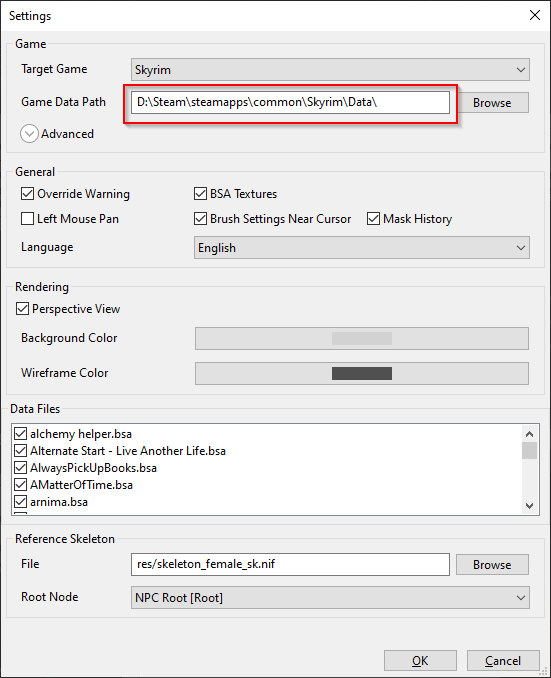Screen dimensions: 551x678
Task: Uncheck Alternate Start - Live Another Life.bsa
Action: tap(20, 451)
